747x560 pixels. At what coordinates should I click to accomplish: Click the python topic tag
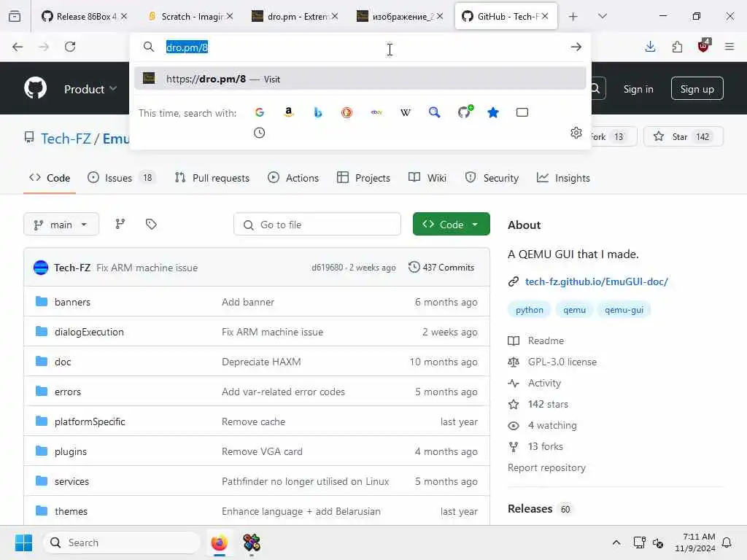530,310
